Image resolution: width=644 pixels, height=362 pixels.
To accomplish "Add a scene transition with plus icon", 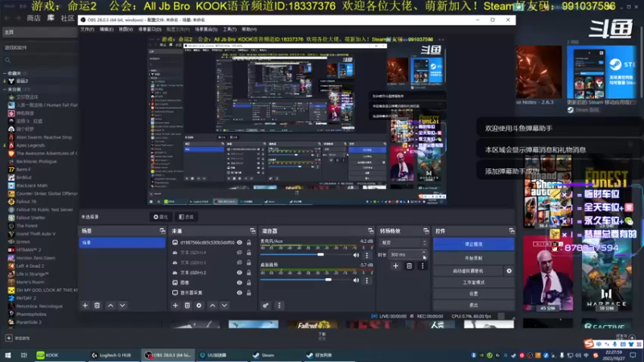I will (395, 266).
